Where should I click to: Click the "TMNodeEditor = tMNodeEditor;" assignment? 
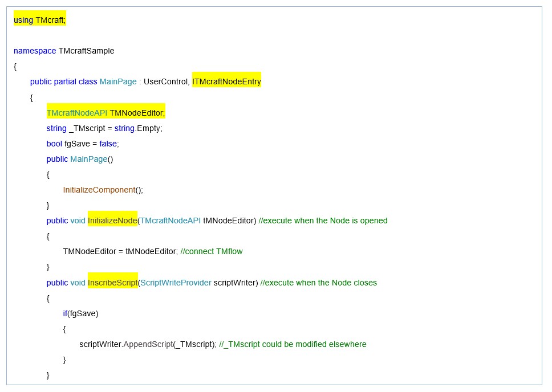click(120, 251)
